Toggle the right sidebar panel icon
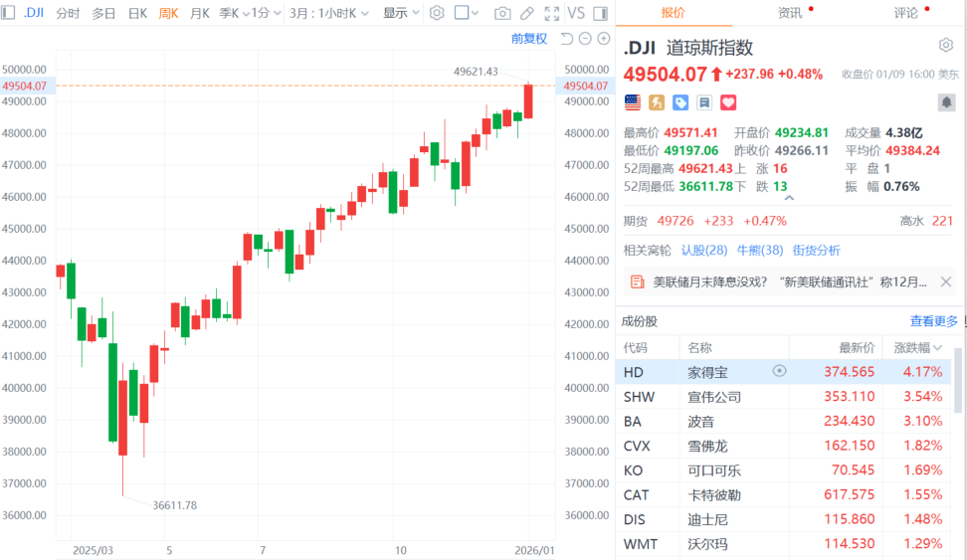 pos(600,13)
